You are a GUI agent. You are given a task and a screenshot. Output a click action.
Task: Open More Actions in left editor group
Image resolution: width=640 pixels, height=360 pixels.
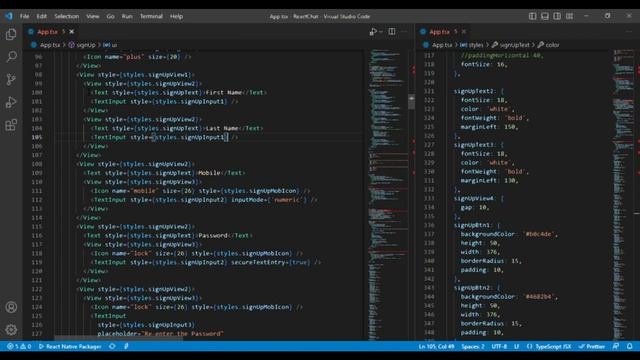404,31
